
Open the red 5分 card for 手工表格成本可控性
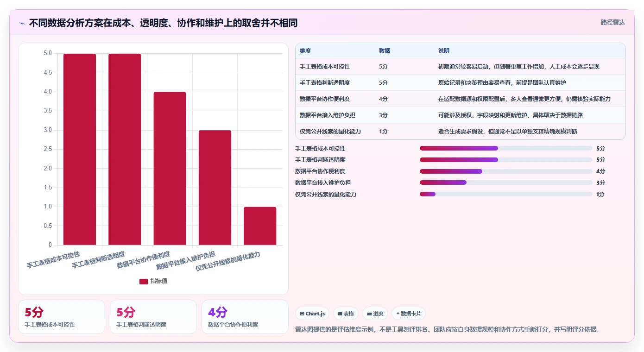click(x=62, y=317)
